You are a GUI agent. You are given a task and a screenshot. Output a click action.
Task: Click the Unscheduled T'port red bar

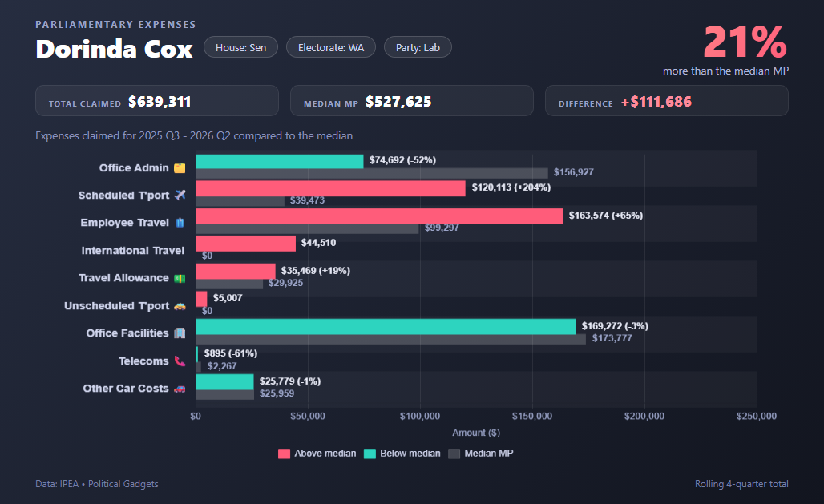[201, 299]
